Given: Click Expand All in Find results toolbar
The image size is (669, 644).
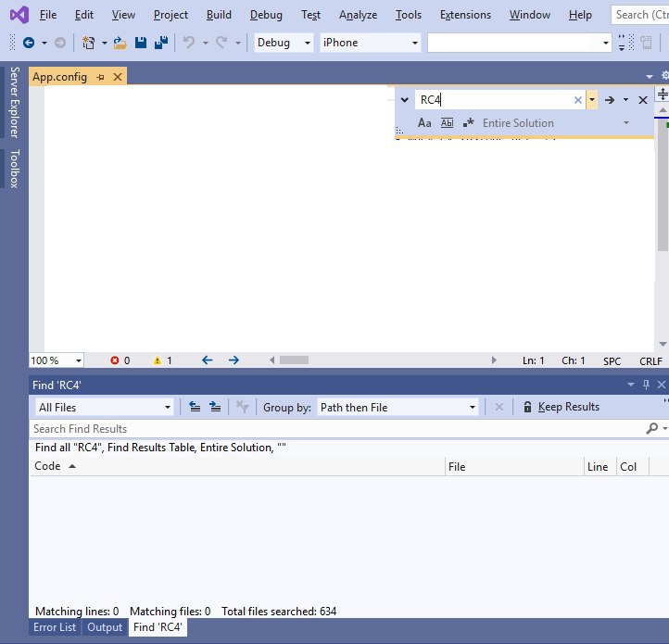Looking at the screenshot, I should [x=215, y=407].
